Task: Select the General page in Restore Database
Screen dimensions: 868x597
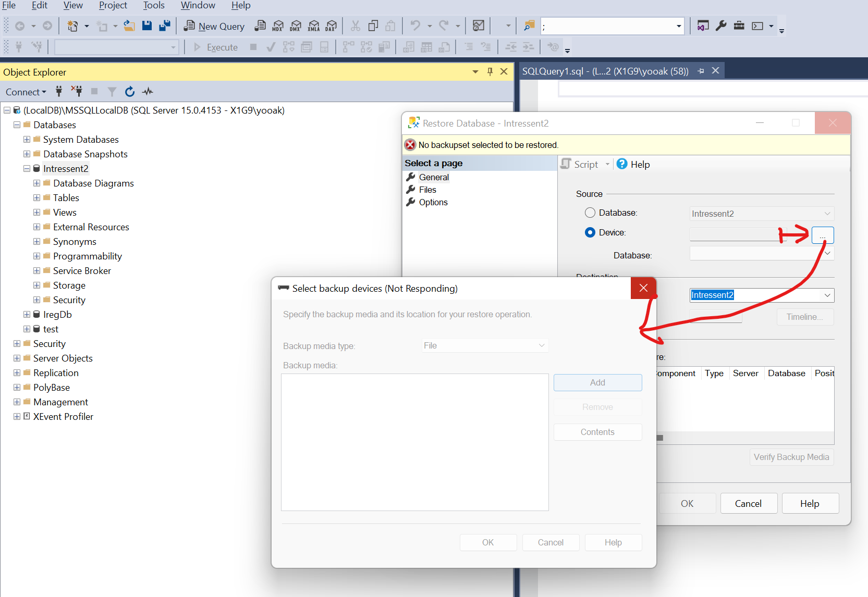Action: (434, 177)
